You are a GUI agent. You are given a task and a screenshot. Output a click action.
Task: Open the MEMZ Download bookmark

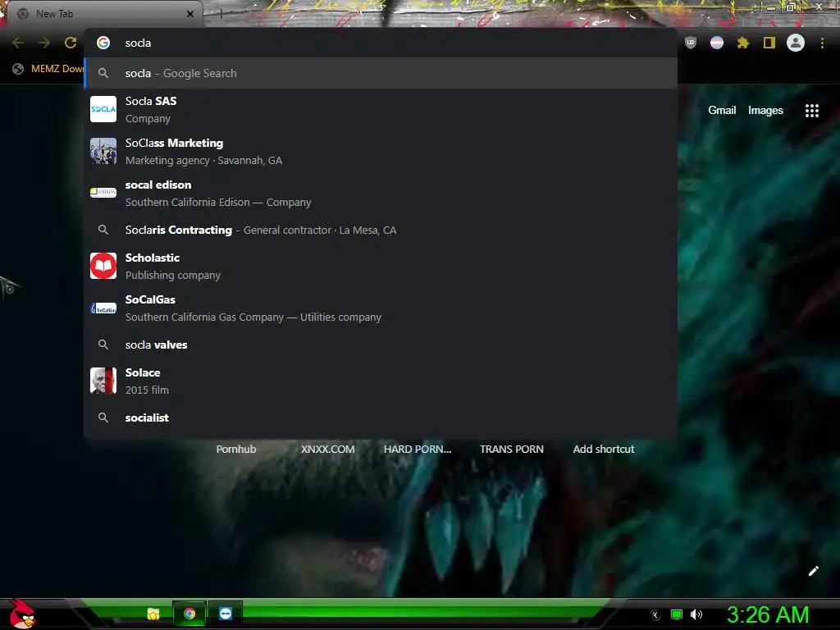[x=48, y=69]
